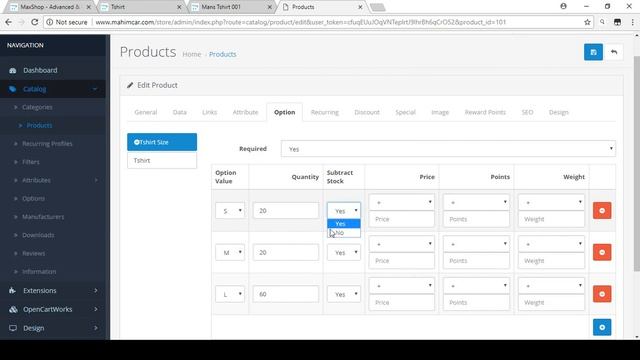Remove the M size option row
Image resolution: width=640 pixels, height=360 pixels.
pos(602,252)
